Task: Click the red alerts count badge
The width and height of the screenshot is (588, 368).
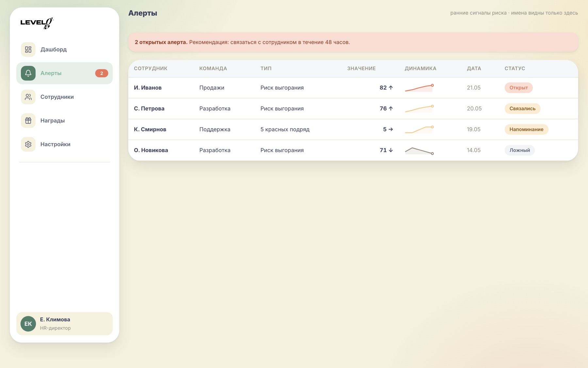Action: [102, 73]
